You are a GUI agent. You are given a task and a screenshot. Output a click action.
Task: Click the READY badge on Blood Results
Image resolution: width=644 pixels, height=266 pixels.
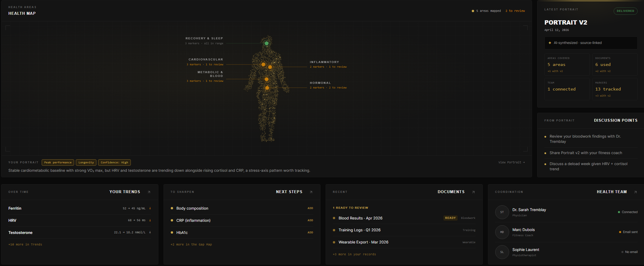click(x=450, y=218)
